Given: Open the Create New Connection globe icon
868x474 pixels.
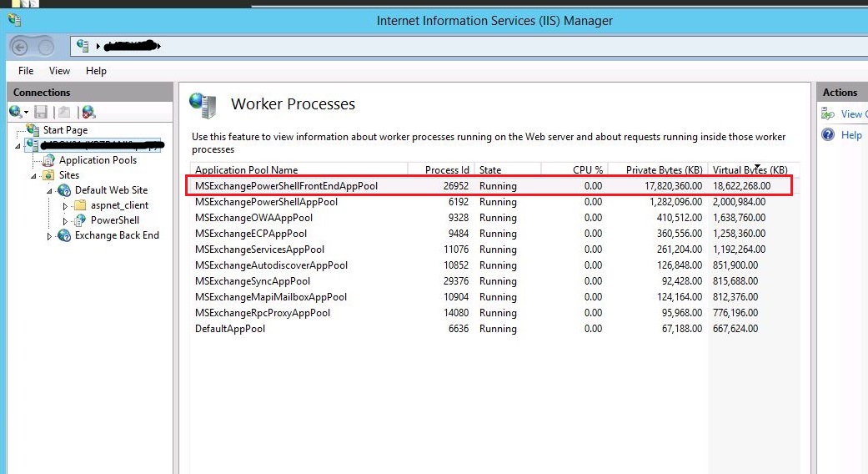Looking at the screenshot, I should 16,113.
